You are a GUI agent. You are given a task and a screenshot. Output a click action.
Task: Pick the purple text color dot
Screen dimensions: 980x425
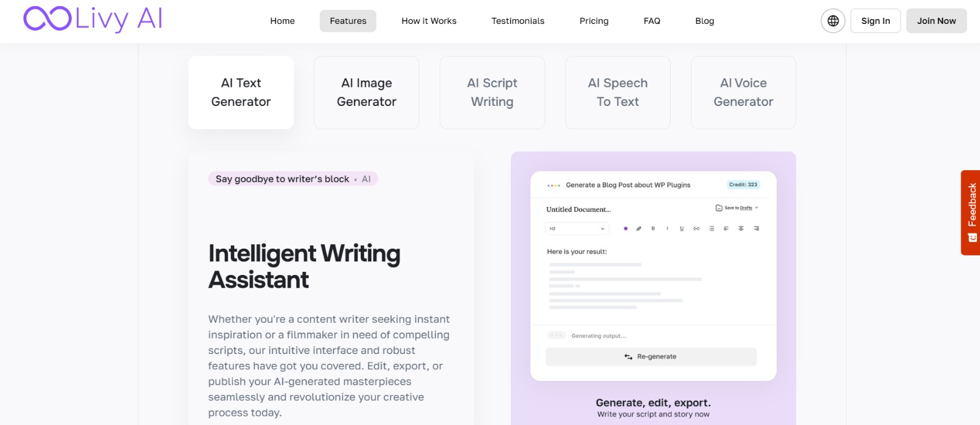pos(625,228)
